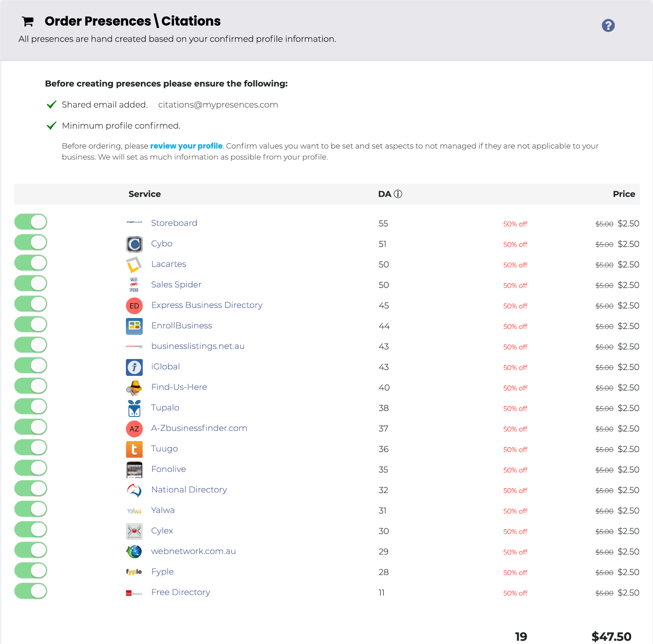Click the Fyple logo icon

pyautogui.click(x=134, y=572)
